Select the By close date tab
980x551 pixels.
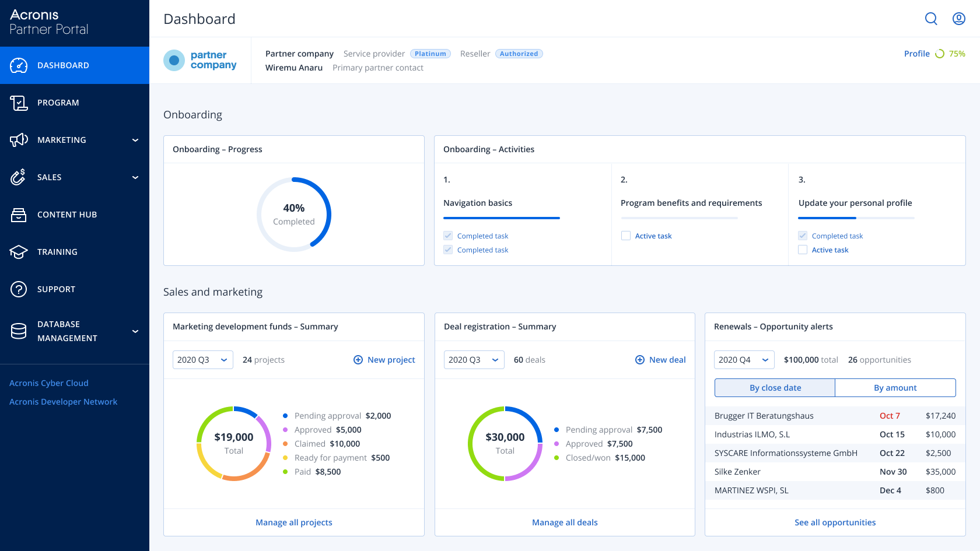pyautogui.click(x=775, y=388)
